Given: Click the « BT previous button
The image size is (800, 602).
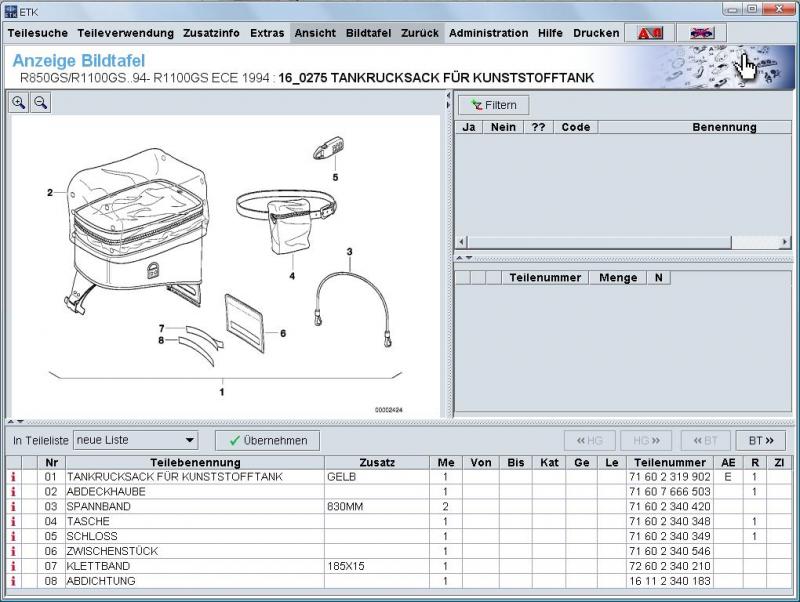Looking at the screenshot, I should point(705,441).
